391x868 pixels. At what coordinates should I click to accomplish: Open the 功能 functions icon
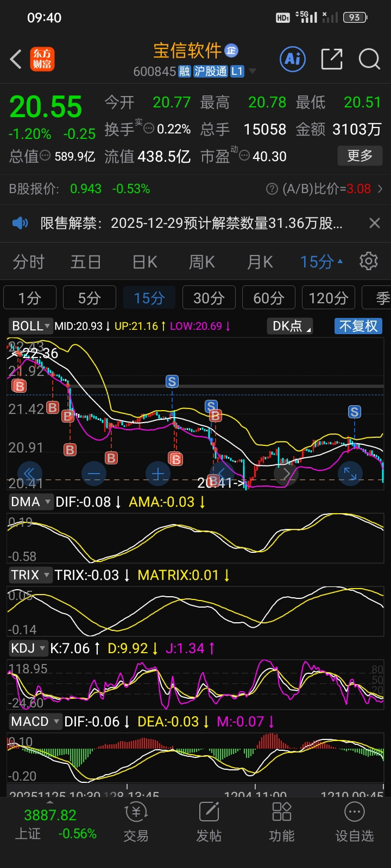282,822
